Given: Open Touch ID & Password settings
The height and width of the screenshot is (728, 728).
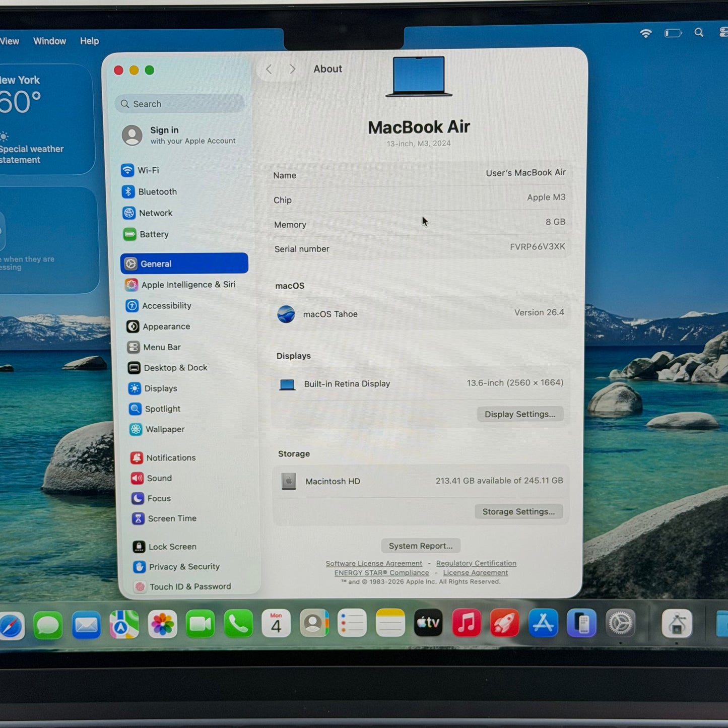Looking at the screenshot, I should click(182, 586).
